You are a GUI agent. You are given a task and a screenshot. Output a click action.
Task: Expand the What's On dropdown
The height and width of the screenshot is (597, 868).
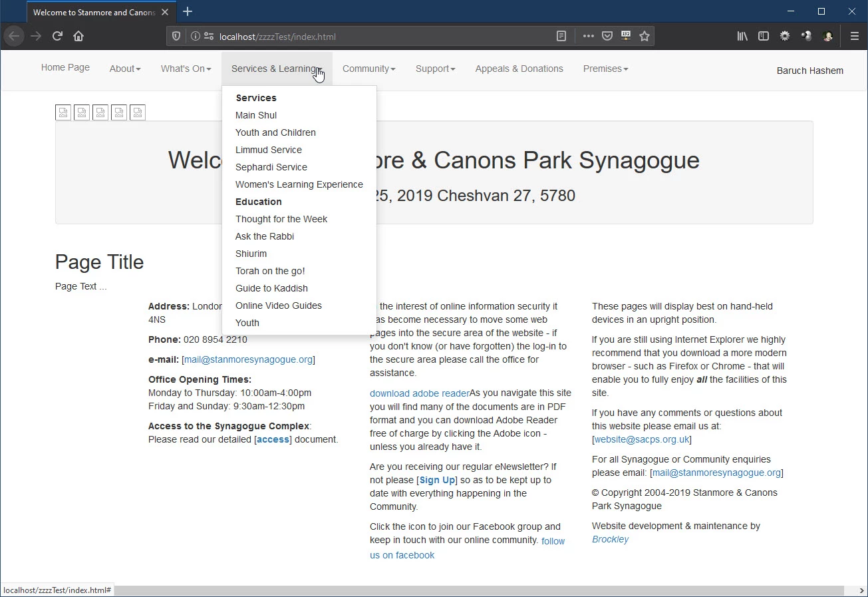tap(186, 69)
